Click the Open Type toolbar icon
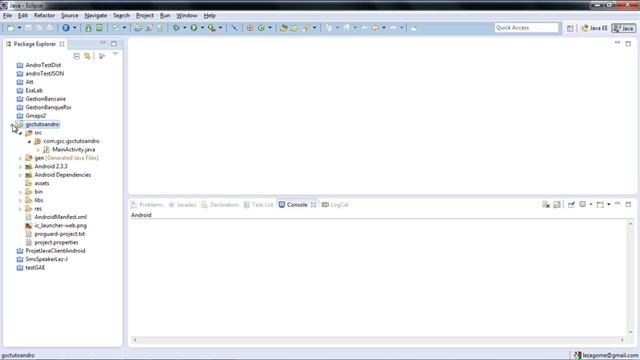This screenshot has width=640, height=360. [283, 28]
